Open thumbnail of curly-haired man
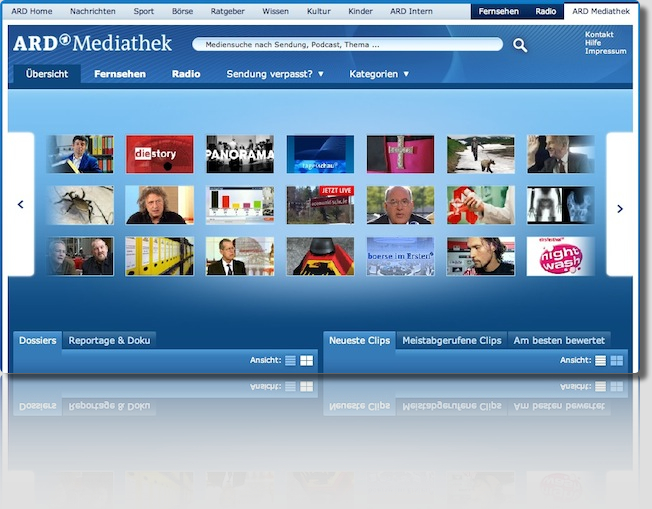The height and width of the screenshot is (509, 652). [160, 205]
